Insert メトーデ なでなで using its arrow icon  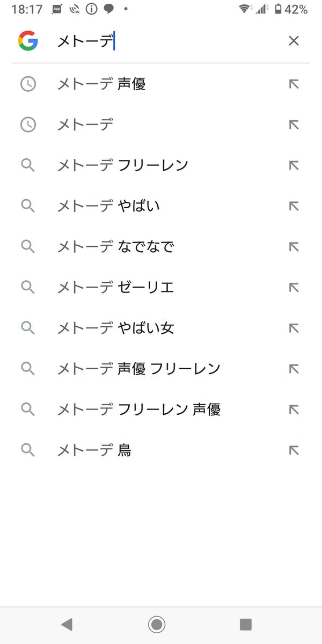coord(294,247)
